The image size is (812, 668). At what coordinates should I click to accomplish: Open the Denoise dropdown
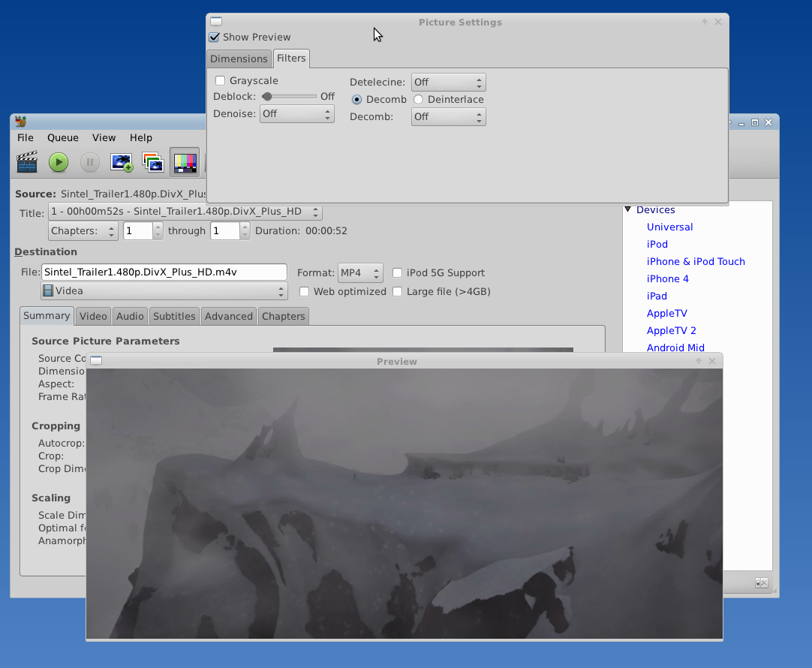(x=296, y=114)
